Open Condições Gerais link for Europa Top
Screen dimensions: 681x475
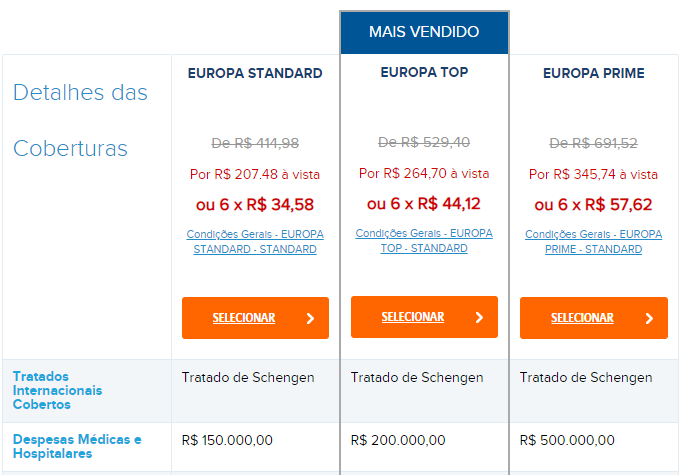[x=424, y=241]
